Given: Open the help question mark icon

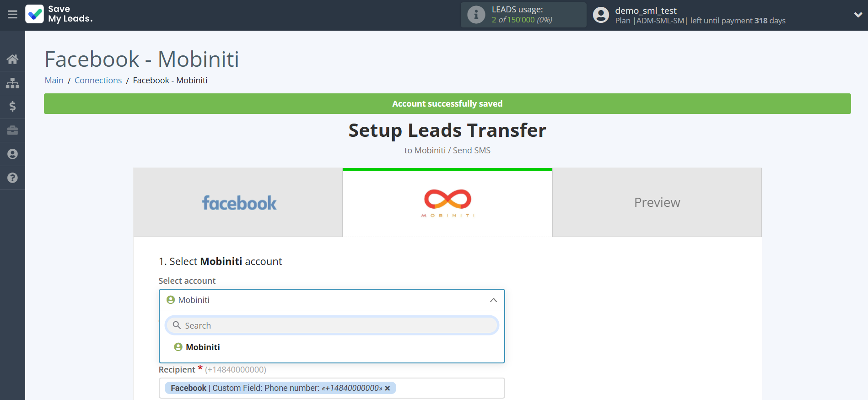Looking at the screenshot, I should click(12, 178).
